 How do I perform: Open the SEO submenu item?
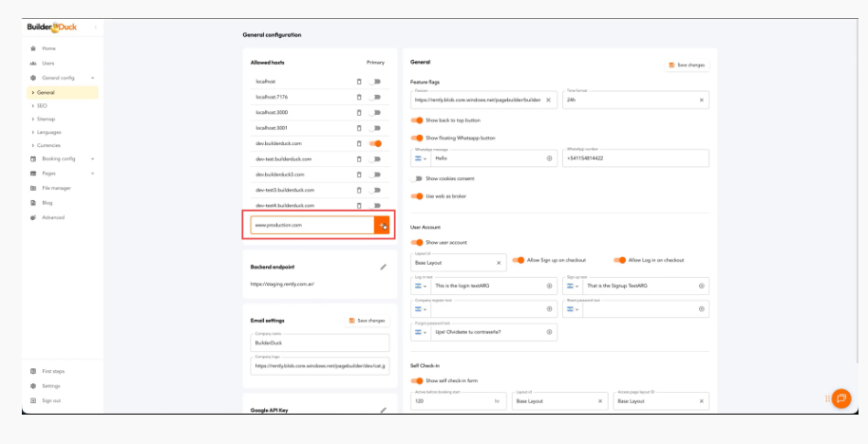tap(43, 106)
